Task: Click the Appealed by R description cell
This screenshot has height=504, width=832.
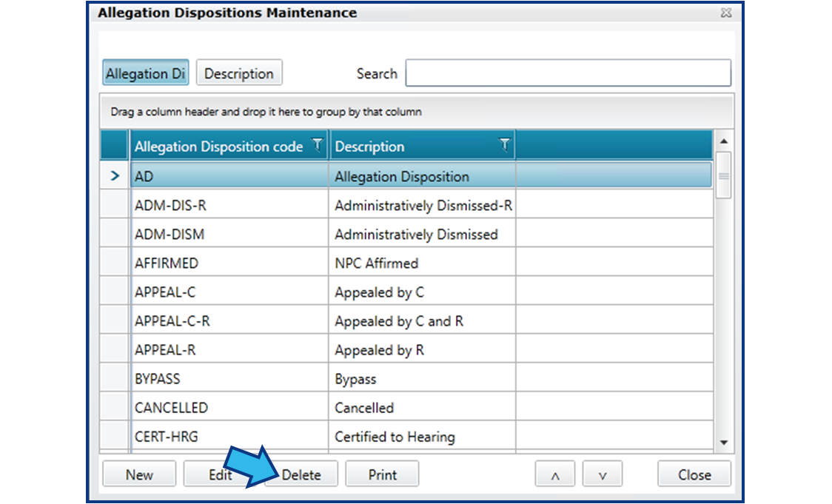Action: pos(423,349)
